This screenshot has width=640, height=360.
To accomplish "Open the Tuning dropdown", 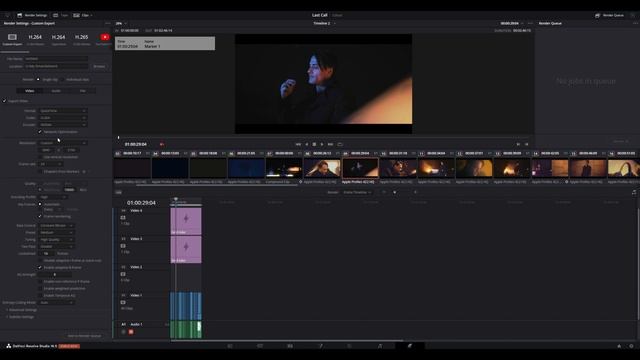I will pyautogui.click(x=56, y=240).
